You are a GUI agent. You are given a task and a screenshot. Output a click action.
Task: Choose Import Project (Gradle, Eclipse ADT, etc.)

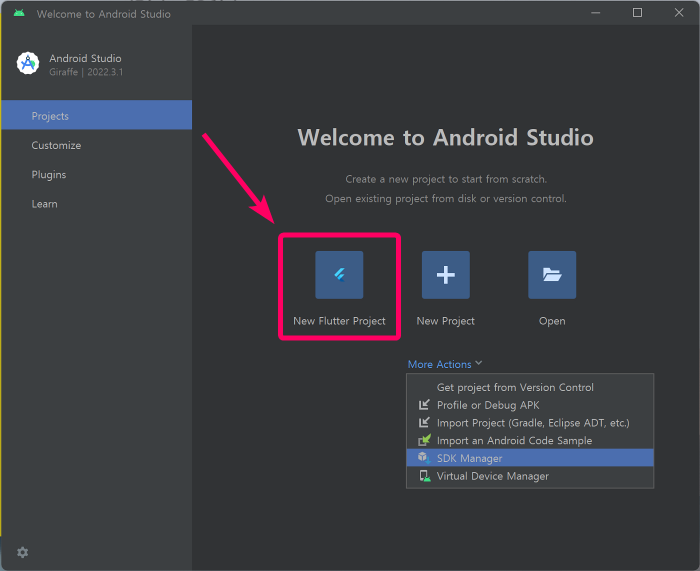point(530,423)
